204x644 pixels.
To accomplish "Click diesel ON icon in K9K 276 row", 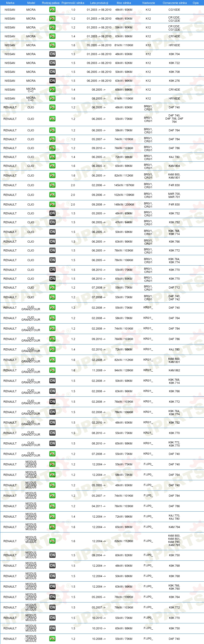I will pyautogui.click(x=52, y=81).
